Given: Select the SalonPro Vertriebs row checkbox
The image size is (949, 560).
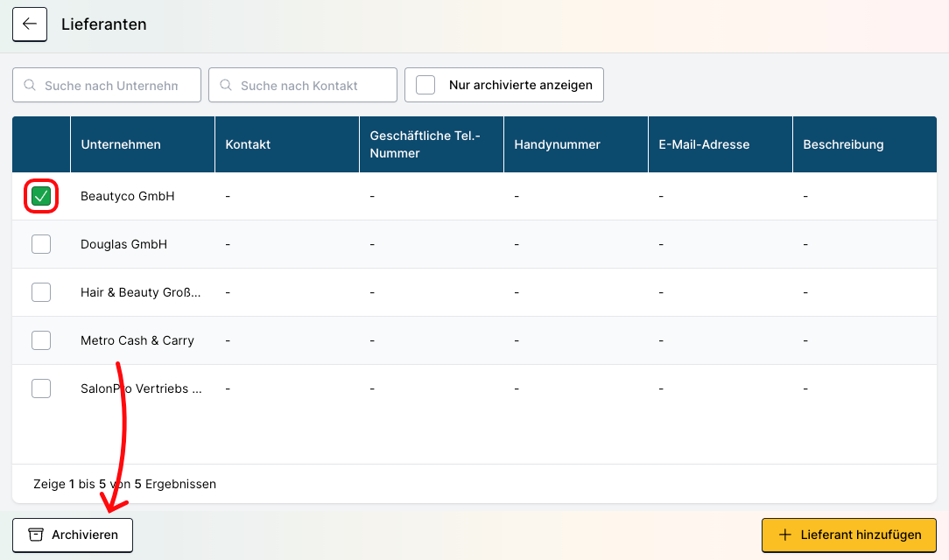Looking at the screenshot, I should (x=41, y=388).
